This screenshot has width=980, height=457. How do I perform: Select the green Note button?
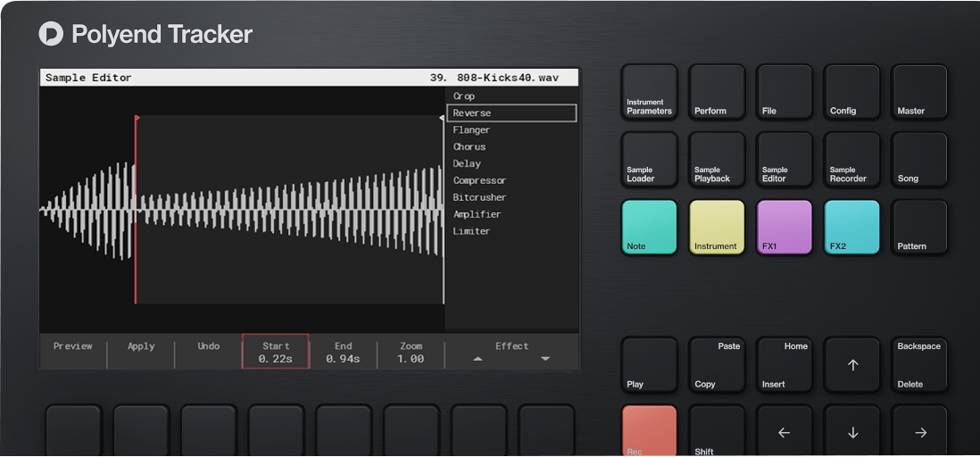650,227
